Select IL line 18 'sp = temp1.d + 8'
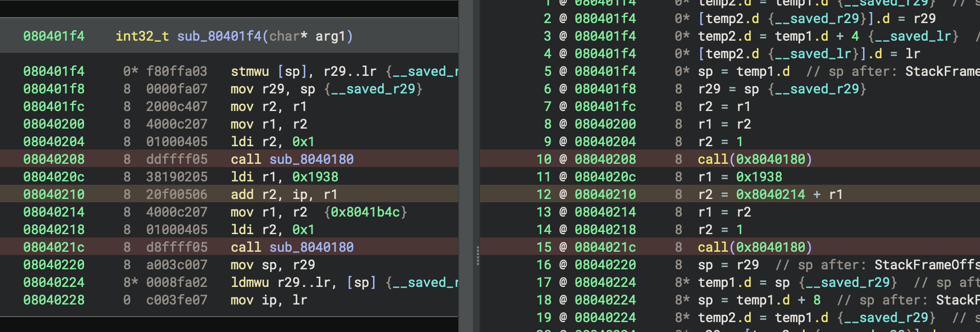 [x=759, y=300]
